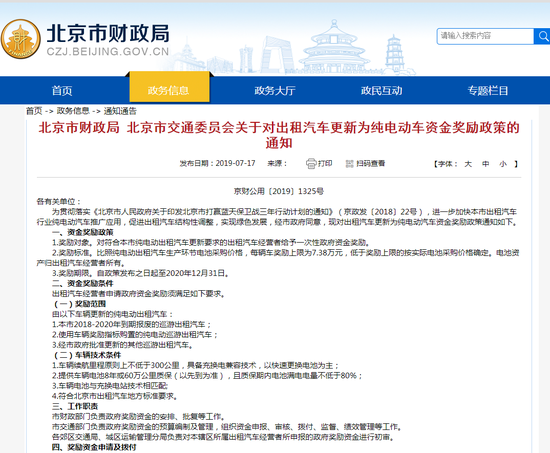Go to 政务信息 in the breadcrumb
Screen dimensions: 550x453
(73, 111)
